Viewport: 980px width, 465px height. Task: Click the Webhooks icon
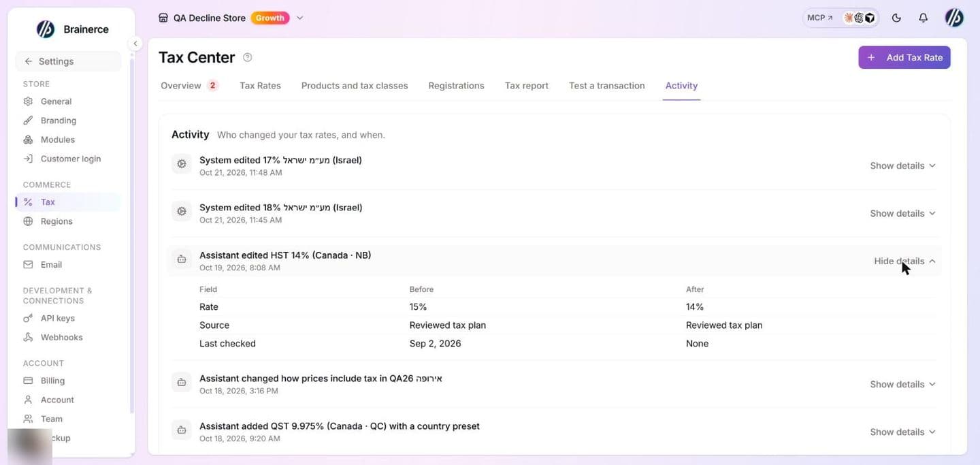click(28, 337)
